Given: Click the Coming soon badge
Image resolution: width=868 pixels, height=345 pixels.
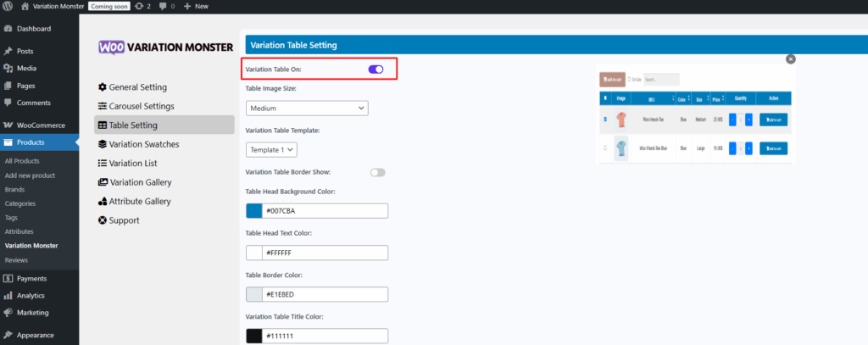Looking at the screenshot, I should 109,6.
